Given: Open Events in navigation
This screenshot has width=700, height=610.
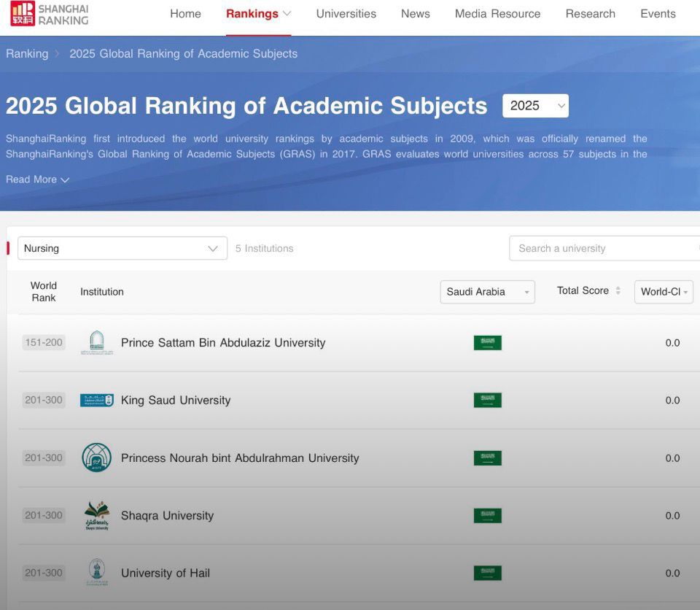Looking at the screenshot, I should pyautogui.click(x=658, y=14).
